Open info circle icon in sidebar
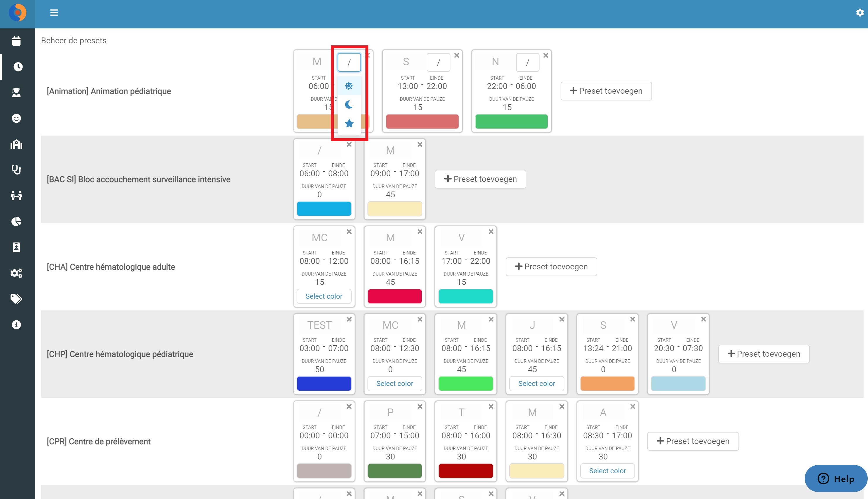The height and width of the screenshot is (499, 868). (16, 324)
